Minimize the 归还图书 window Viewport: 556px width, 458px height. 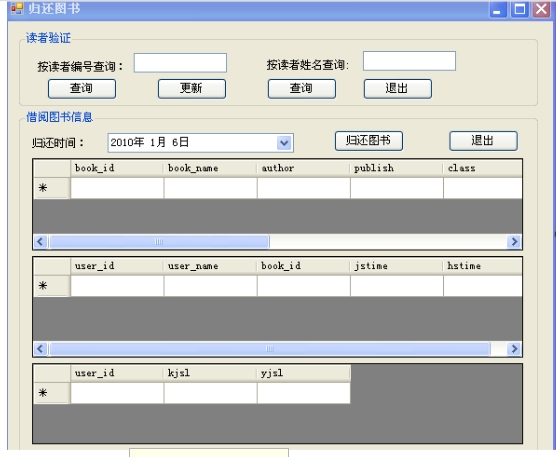(x=498, y=9)
